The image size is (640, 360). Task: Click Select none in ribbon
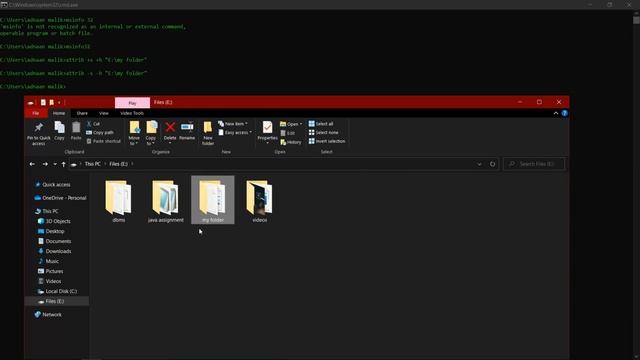click(x=323, y=133)
